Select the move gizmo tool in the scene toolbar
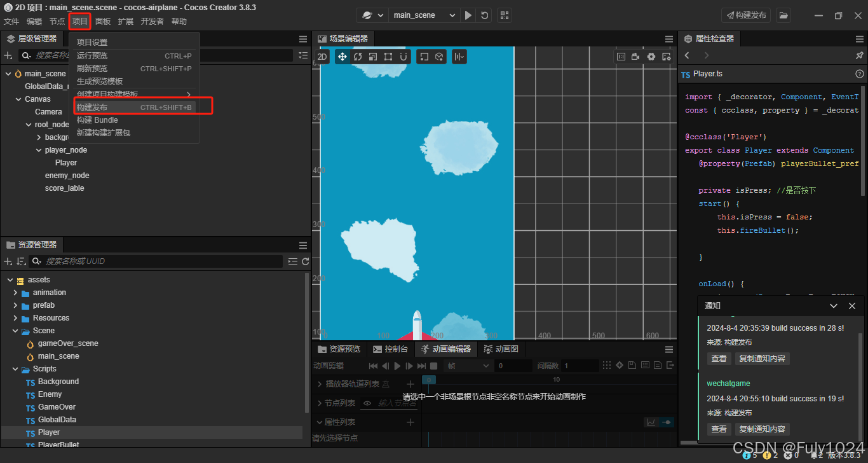Viewport: 868px width, 463px height. 342,57
